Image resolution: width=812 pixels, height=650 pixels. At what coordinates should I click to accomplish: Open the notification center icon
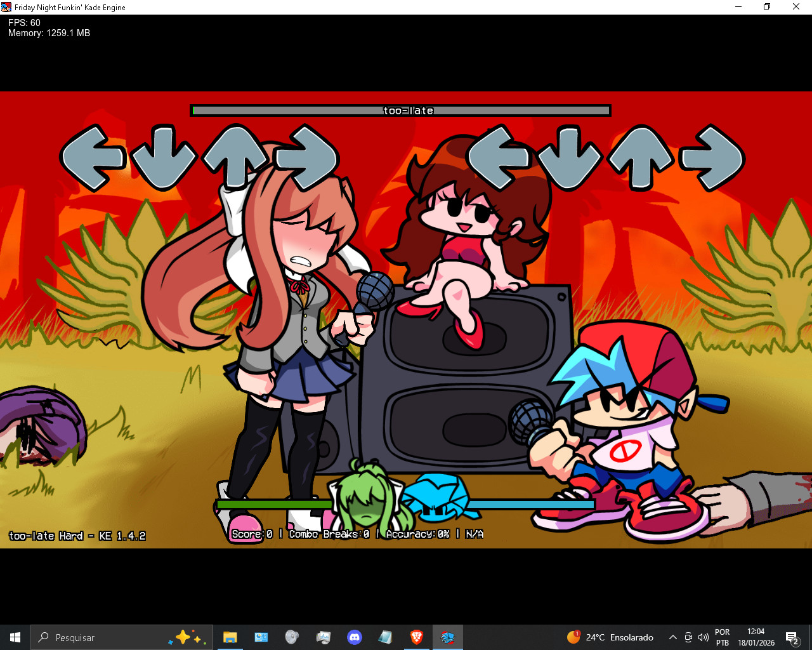792,637
